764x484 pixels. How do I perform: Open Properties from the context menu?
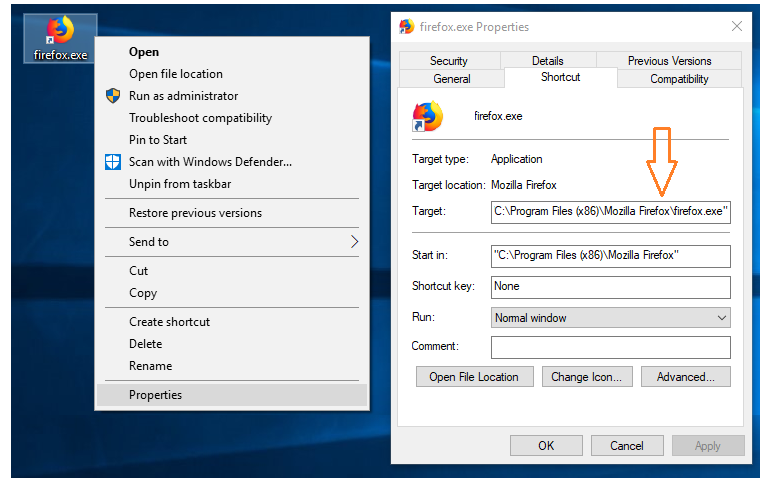pos(231,395)
